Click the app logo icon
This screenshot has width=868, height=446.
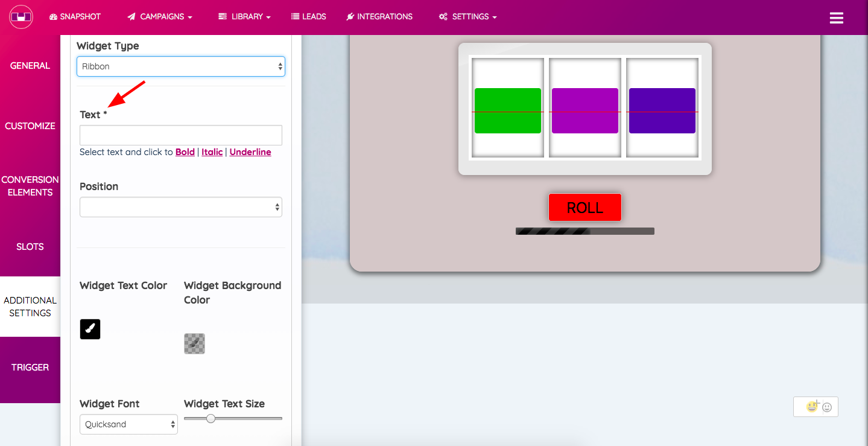(x=21, y=17)
